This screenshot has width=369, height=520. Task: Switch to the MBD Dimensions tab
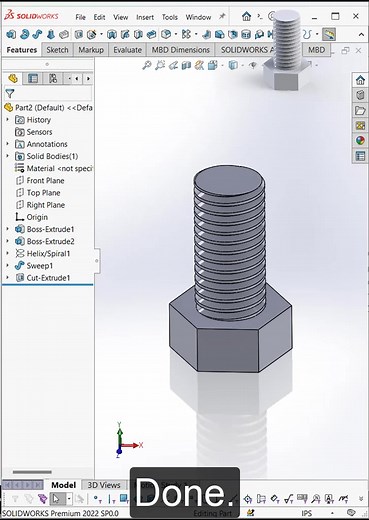pyautogui.click(x=181, y=50)
